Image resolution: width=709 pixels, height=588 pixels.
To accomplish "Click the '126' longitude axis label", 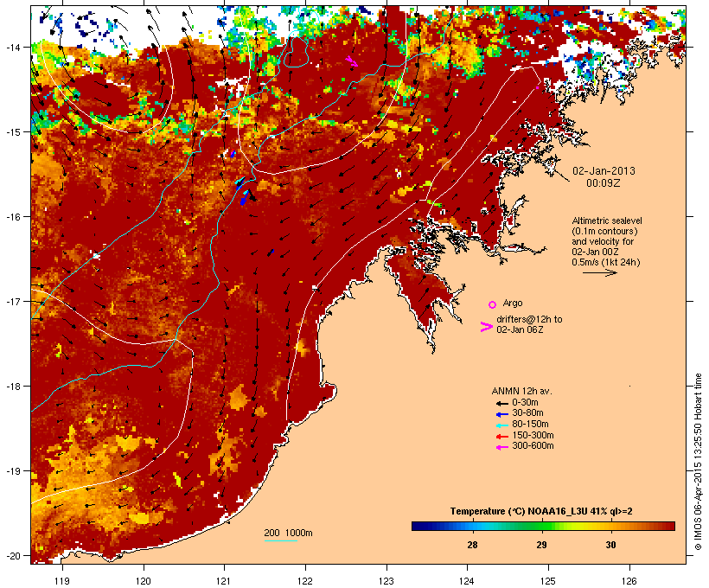I will [x=629, y=581].
